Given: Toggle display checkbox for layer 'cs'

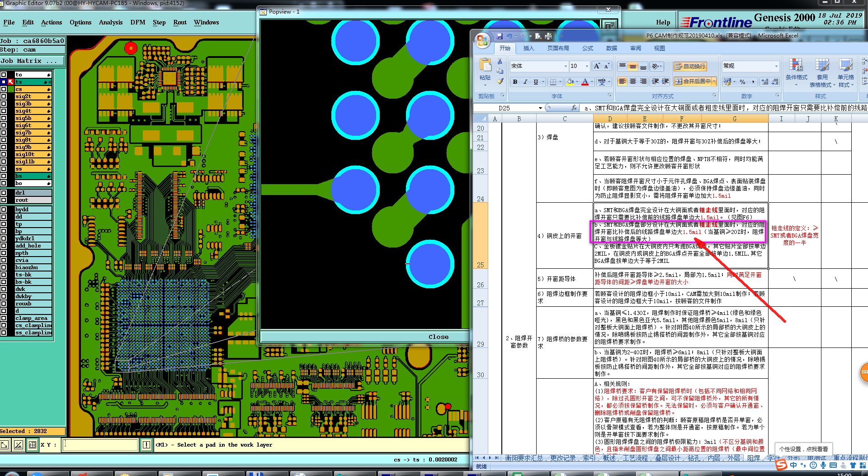Looking at the screenshot, I should (4, 89).
